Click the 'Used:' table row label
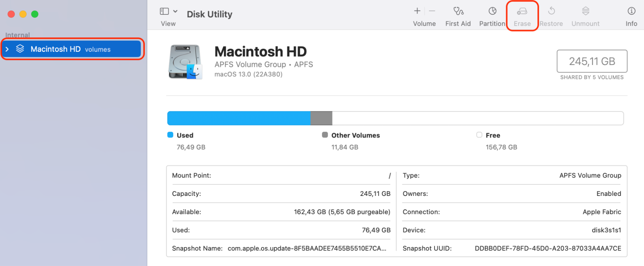This screenshot has height=266, width=644. (181, 230)
